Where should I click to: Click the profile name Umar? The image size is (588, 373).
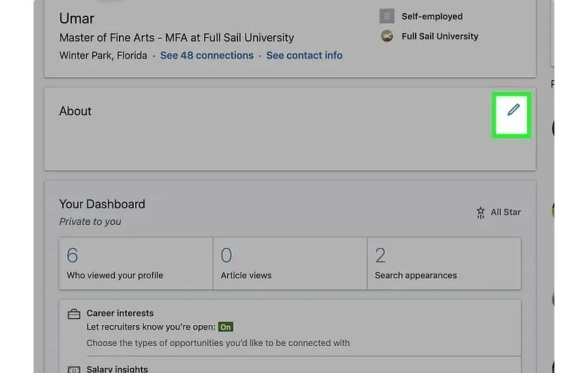click(77, 19)
